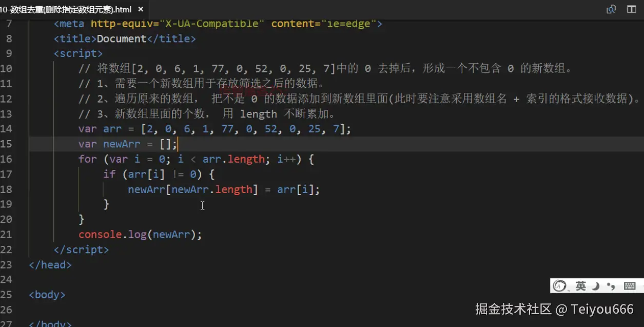
Task: Click the http-equiv attribute on line 7
Action: (122, 24)
